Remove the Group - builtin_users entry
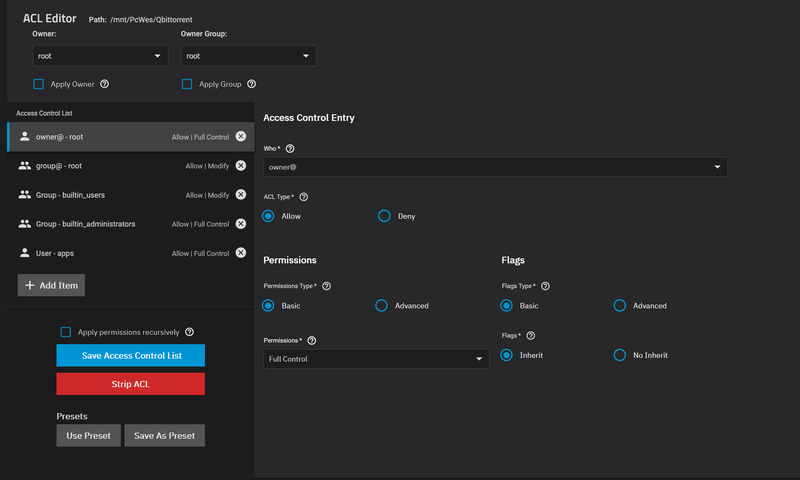Screen dimensions: 800x480 [x=241, y=194]
